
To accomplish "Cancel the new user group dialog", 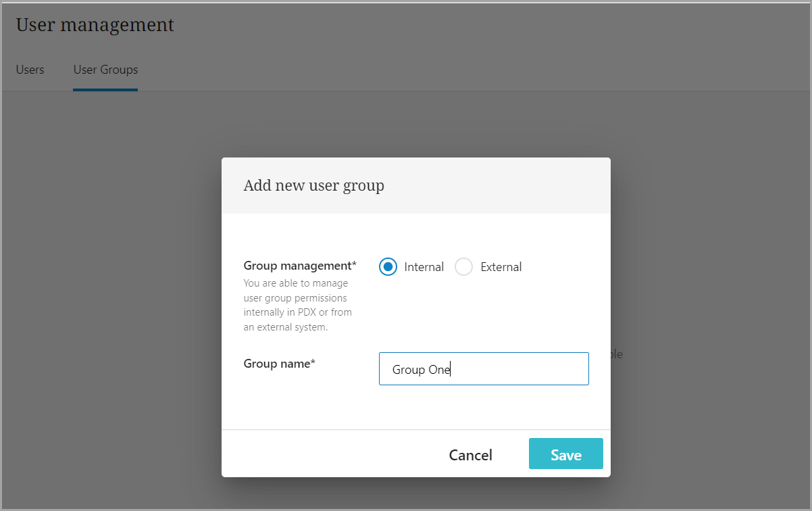I will [x=470, y=455].
